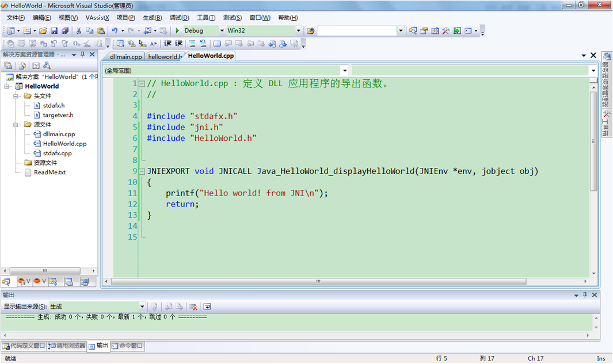Open the 显示输出来源 dropdown

pos(142,306)
